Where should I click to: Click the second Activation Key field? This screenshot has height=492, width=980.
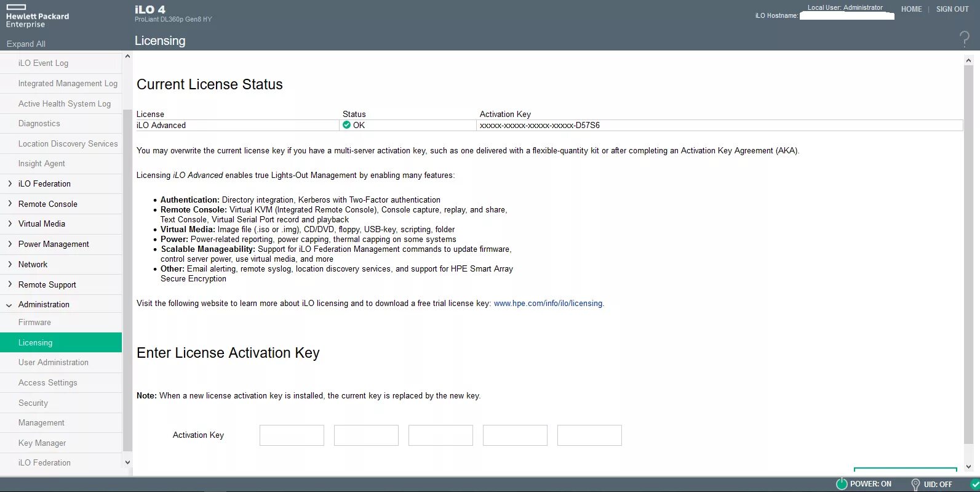[x=366, y=435]
